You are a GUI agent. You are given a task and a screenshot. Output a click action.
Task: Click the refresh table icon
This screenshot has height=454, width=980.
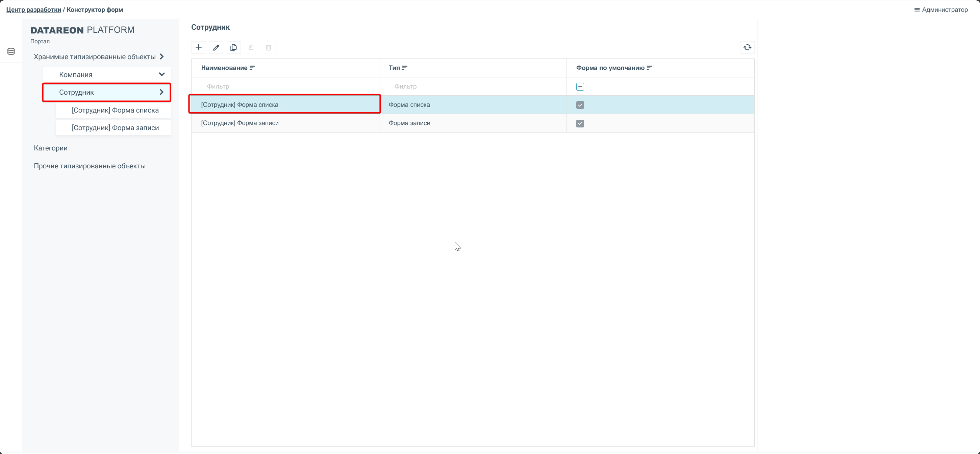[x=747, y=48]
